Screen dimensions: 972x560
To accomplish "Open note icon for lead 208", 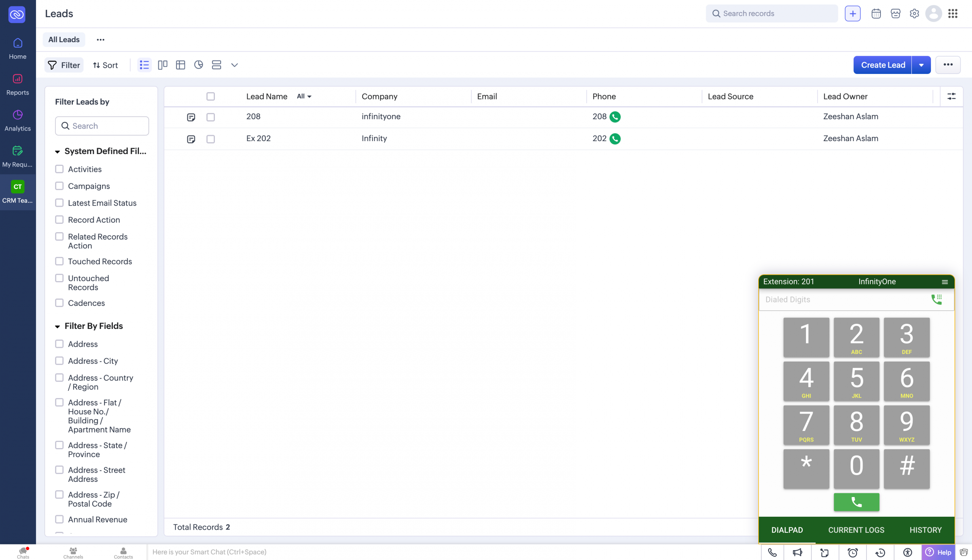I will click(191, 117).
